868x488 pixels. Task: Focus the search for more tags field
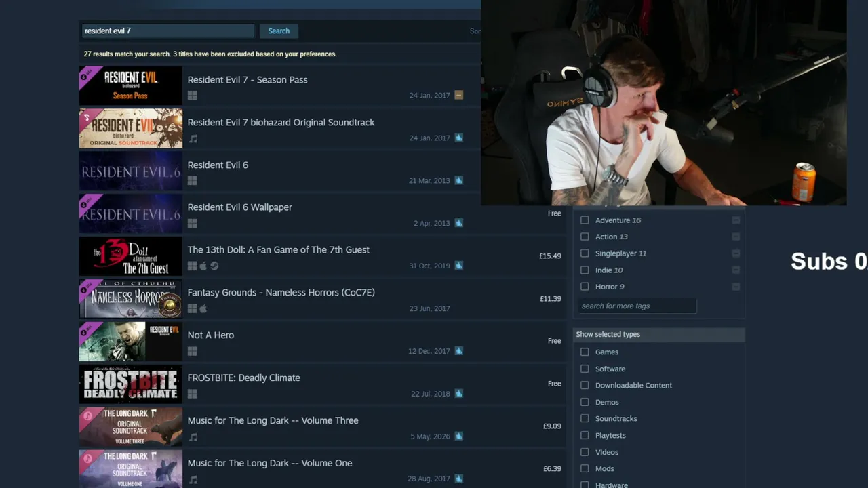(x=637, y=306)
